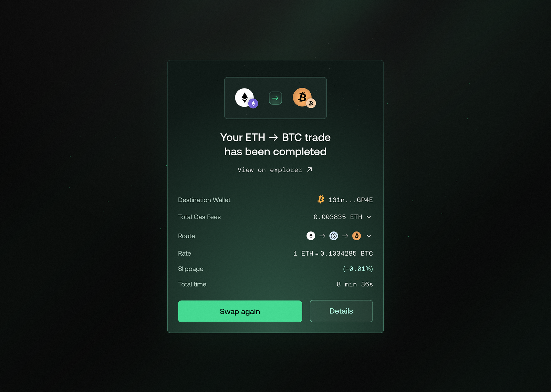The image size is (551, 392).
Task: Click the large Ethereum coin icon
Action: (x=244, y=97)
